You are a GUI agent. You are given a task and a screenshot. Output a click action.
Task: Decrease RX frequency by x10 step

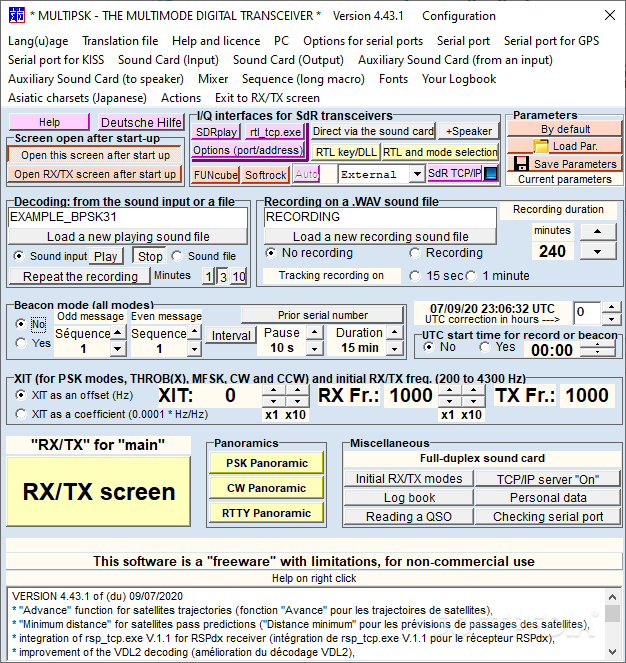click(474, 401)
